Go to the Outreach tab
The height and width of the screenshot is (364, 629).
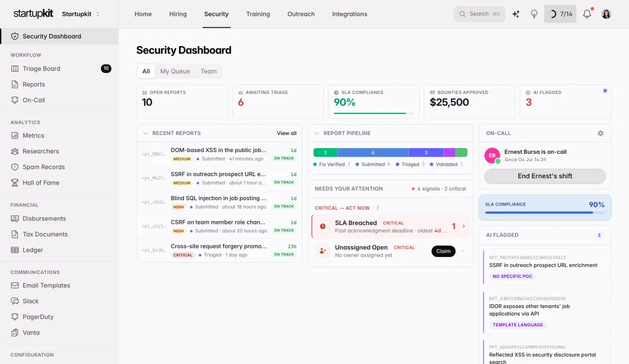tap(301, 14)
